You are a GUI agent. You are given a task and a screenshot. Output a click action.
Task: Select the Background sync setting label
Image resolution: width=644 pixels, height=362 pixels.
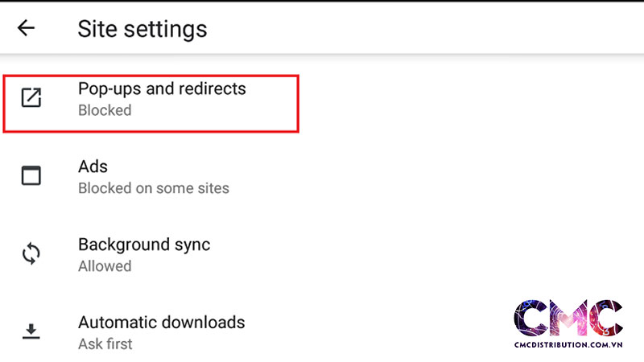point(144,245)
